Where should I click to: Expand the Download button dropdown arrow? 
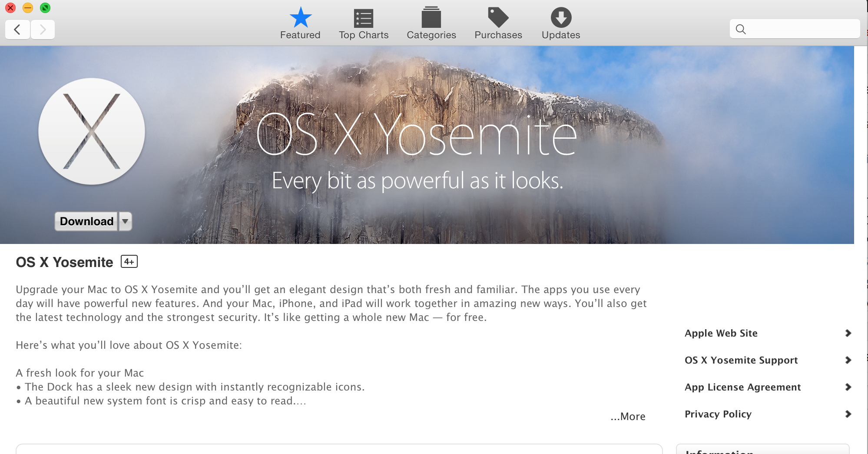click(126, 221)
